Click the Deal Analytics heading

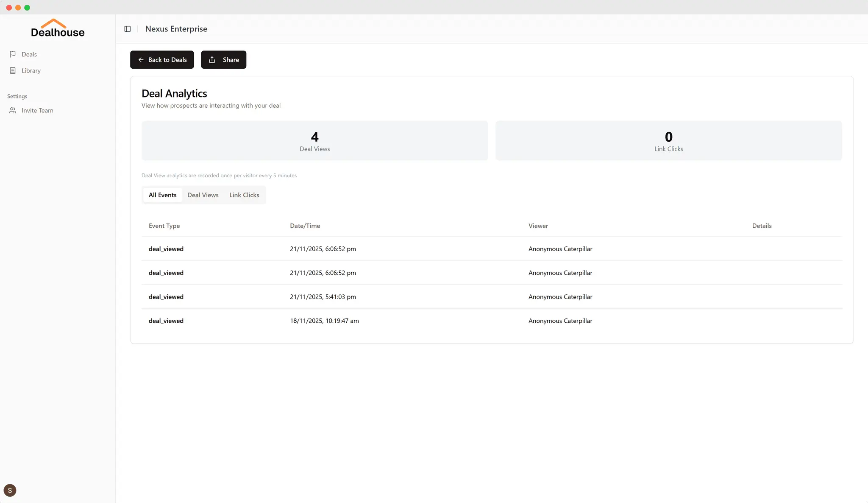click(174, 93)
